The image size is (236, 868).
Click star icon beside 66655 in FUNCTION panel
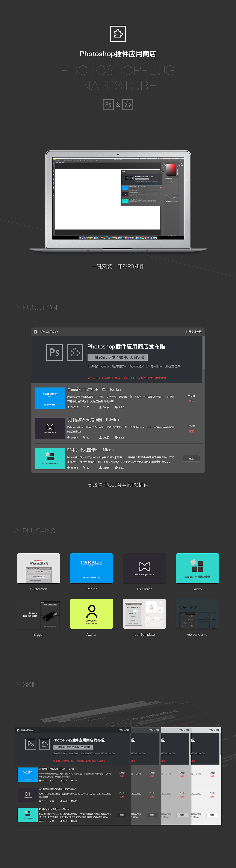[x=68, y=468]
